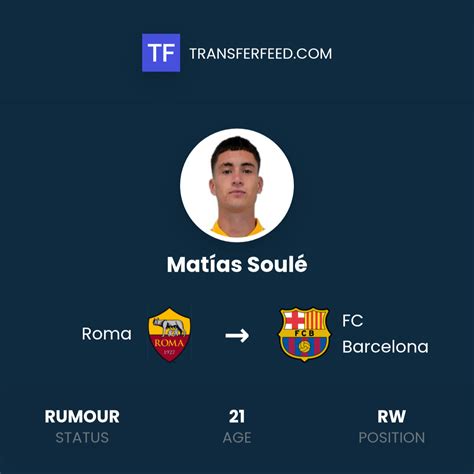Select the FC Barcelona club name text
This screenshot has width=474, height=474.
point(385,334)
